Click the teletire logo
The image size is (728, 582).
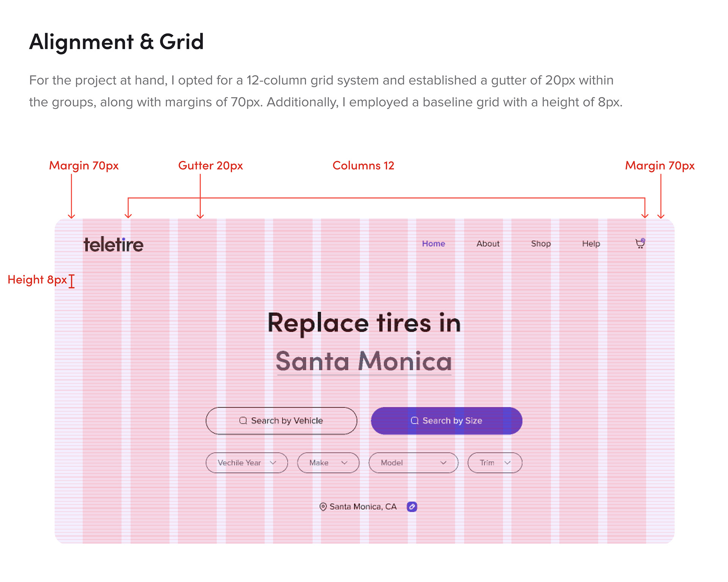click(113, 245)
